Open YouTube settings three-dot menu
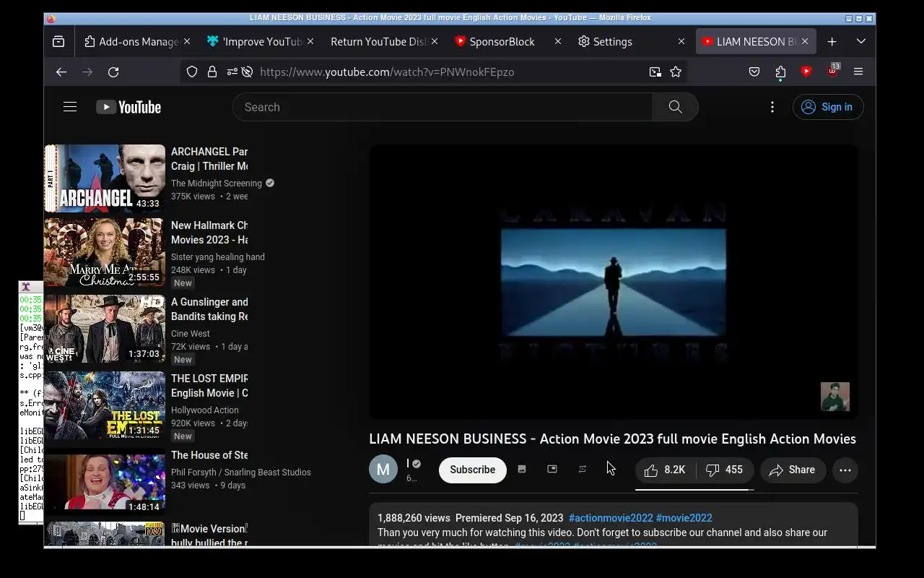The height and width of the screenshot is (578, 924). (772, 107)
